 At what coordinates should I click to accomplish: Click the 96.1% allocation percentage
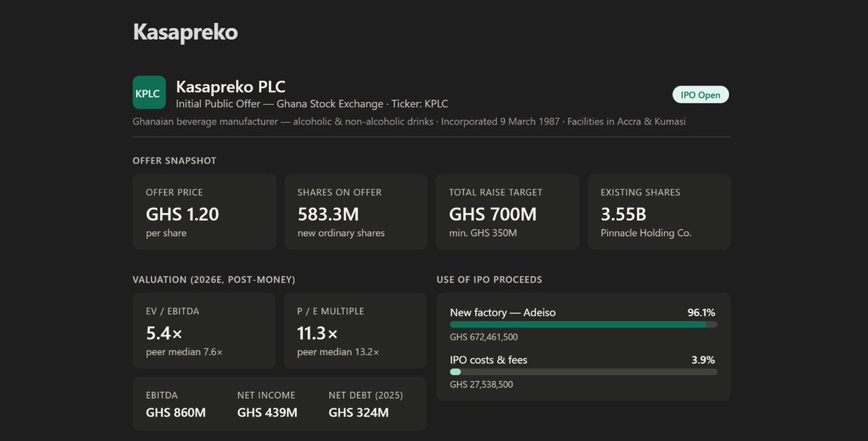[702, 313]
